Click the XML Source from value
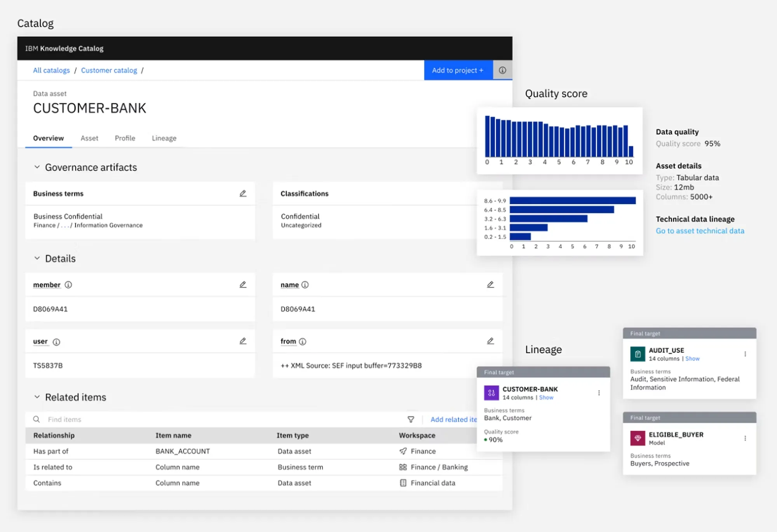This screenshot has width=777, height=532. click(x=351, y=366)
